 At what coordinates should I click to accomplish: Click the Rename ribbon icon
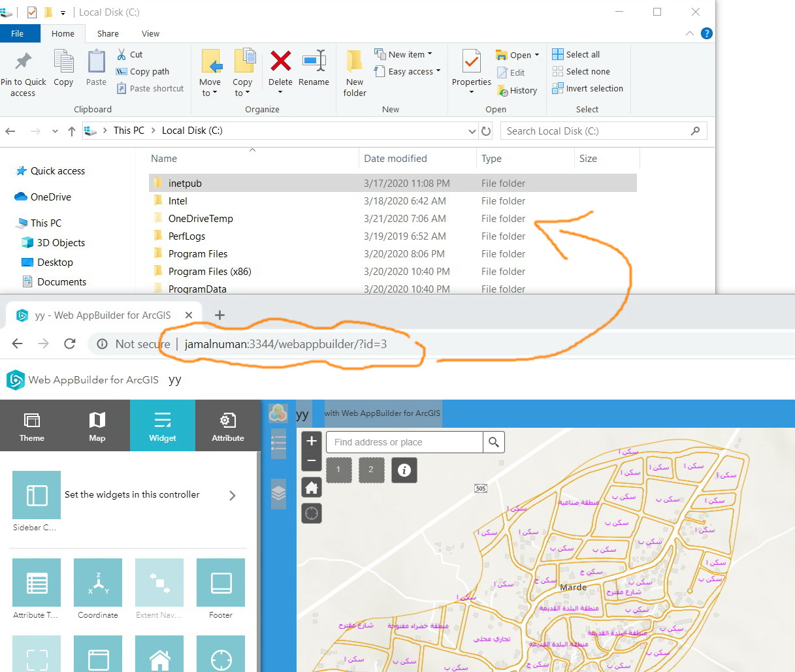click(x=314, y=61)
